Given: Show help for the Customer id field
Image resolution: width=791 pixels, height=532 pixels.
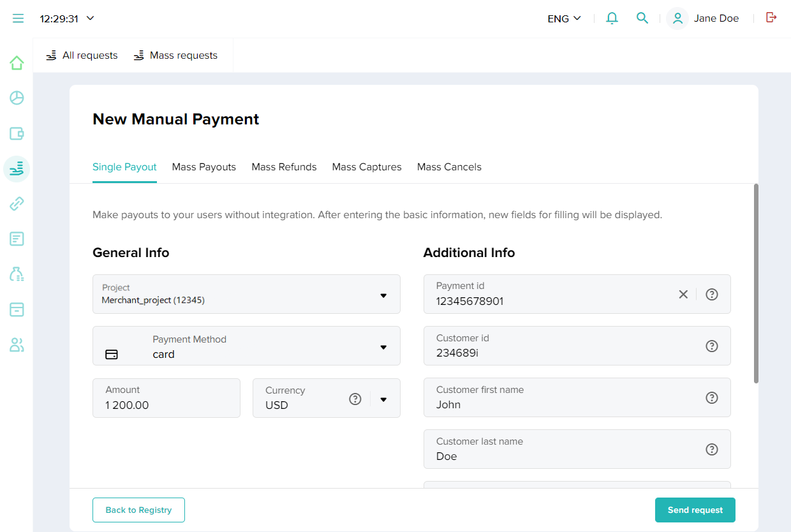Looking at the screenshot, I should coord(712,346).
